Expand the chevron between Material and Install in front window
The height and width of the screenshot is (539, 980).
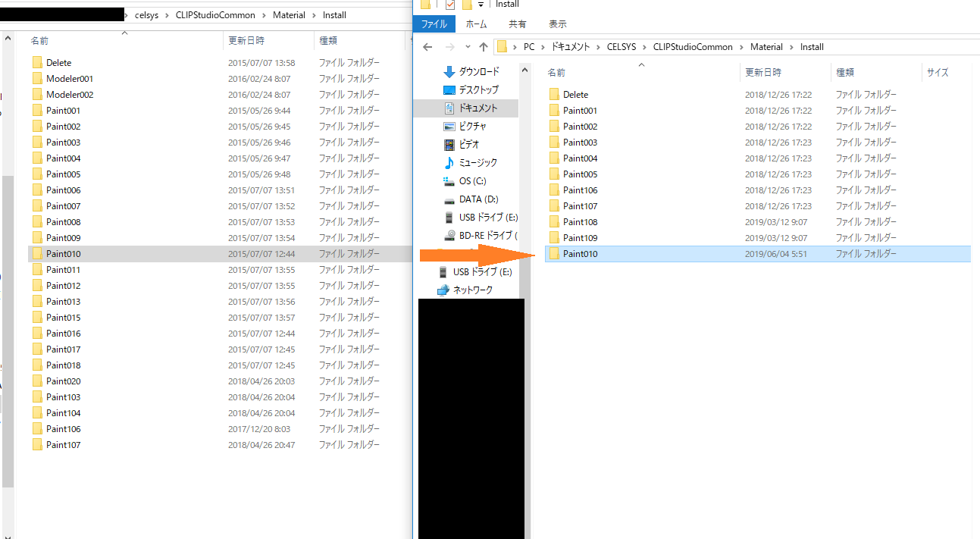pos(792,47)
